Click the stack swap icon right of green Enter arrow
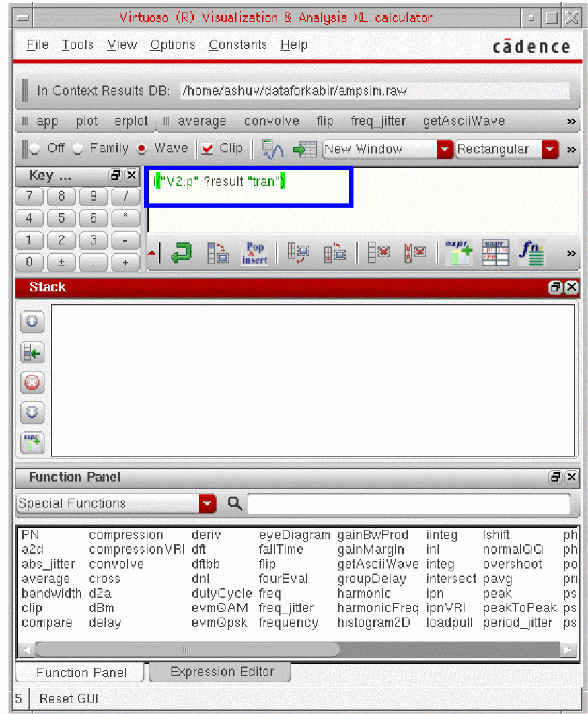Screen dimensions: 588x714 click(x=218, y=253)
